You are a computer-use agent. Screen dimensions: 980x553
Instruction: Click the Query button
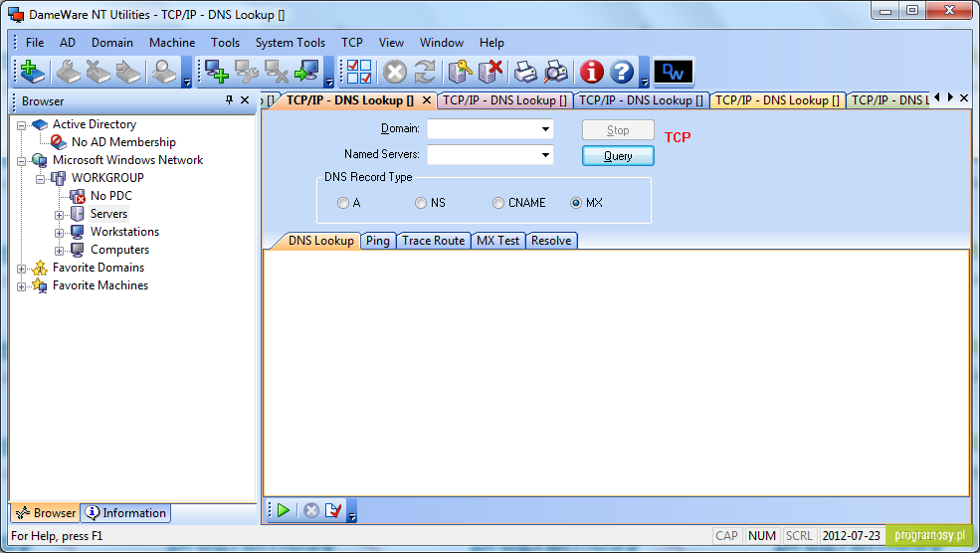pos(618,155)
